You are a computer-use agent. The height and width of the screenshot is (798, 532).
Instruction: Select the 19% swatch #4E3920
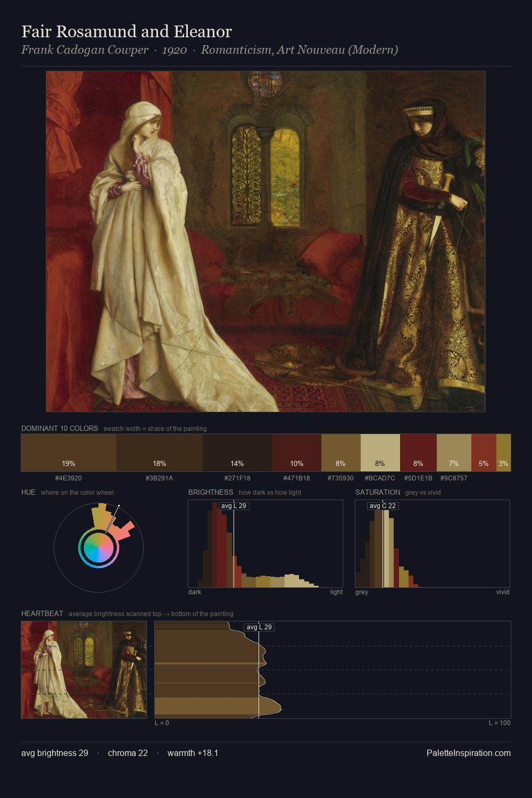69,453
